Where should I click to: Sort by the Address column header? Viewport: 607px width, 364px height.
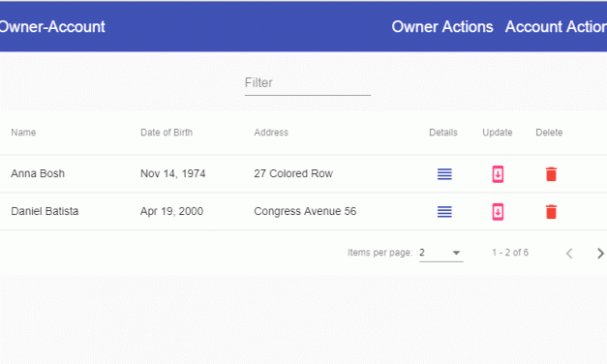point(271,133)
